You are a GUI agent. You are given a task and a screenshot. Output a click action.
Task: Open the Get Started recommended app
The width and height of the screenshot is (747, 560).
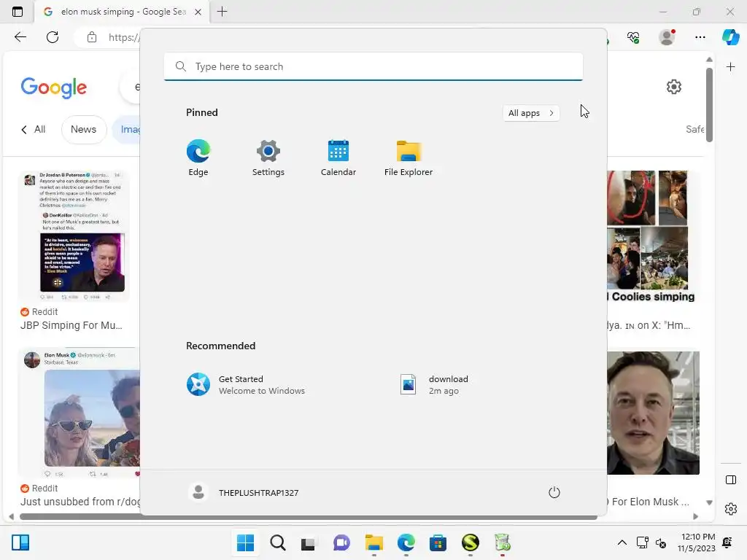point(245,384)
